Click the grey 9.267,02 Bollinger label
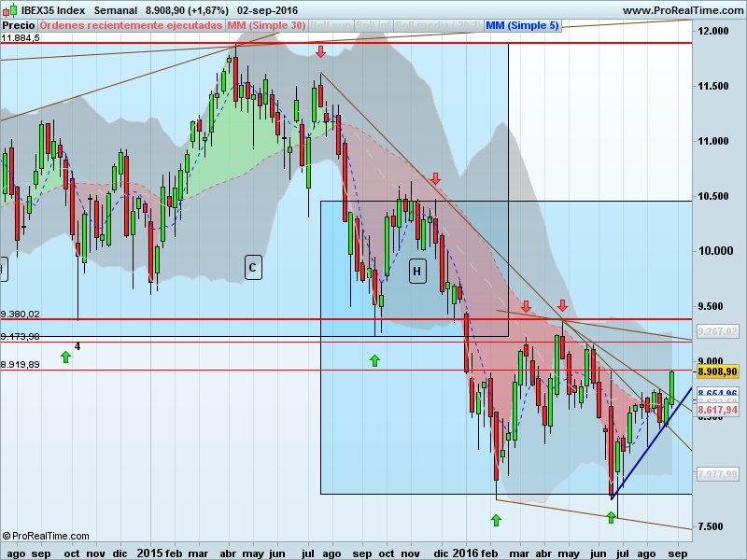This screenshot has height=560, width=747. pyautogui.click(x=717, y=331)
